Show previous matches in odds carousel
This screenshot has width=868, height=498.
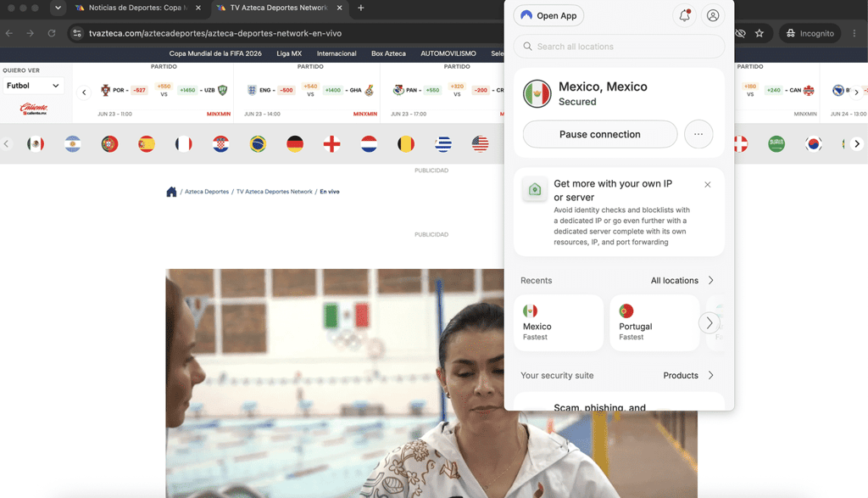pos(84,92)
